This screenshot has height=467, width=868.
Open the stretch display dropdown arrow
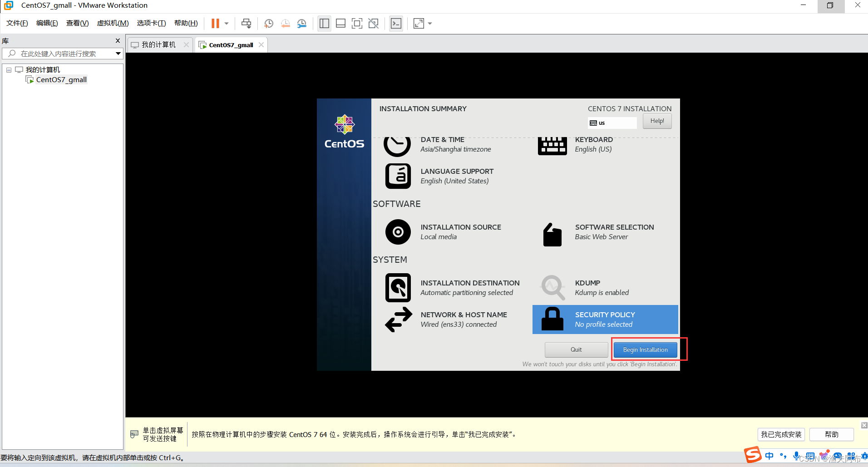[x=430, y=23]
